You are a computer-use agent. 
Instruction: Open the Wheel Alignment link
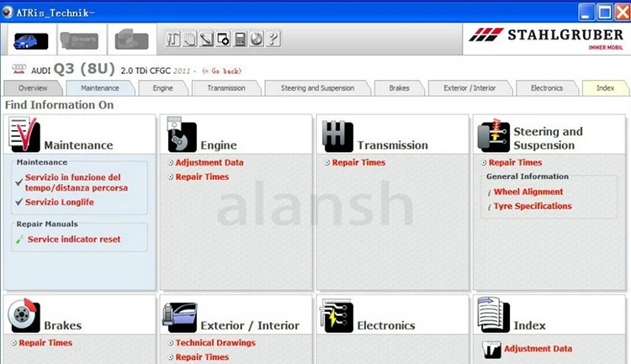(528, 192)
